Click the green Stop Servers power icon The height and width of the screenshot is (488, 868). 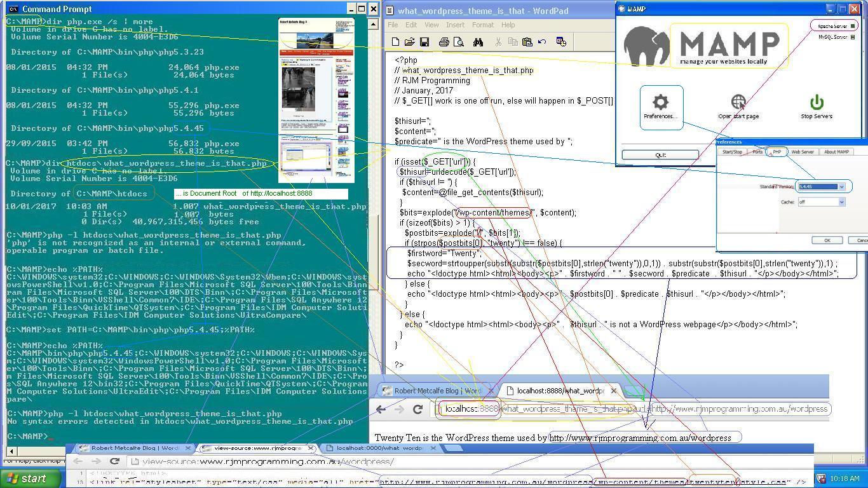point(817,102)
